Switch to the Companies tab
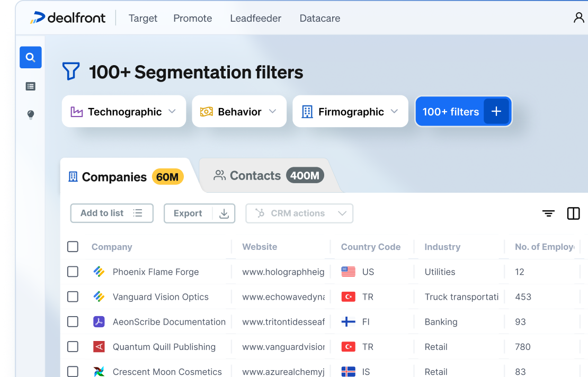This screenshot has width=588, height=377. coord(126,176)
